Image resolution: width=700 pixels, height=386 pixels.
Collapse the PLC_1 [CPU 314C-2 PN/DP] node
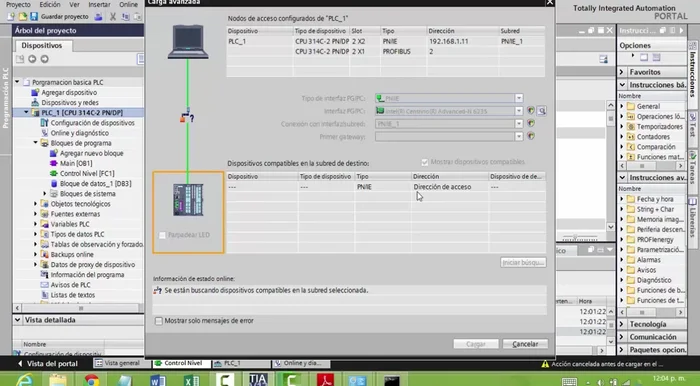[x=26, y=112]
